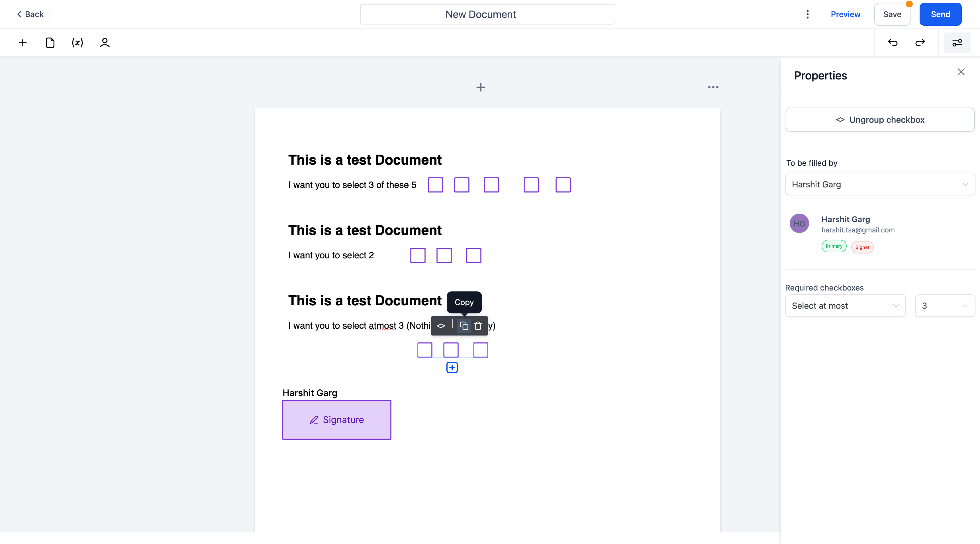
Task: Click the Preview menu item
Action: [x=845, y=14]
